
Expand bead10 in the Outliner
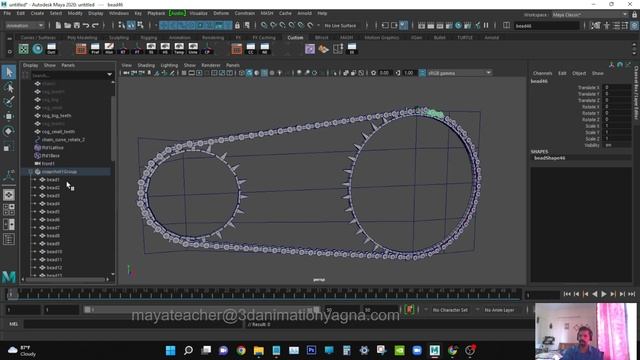click(35, 252)
